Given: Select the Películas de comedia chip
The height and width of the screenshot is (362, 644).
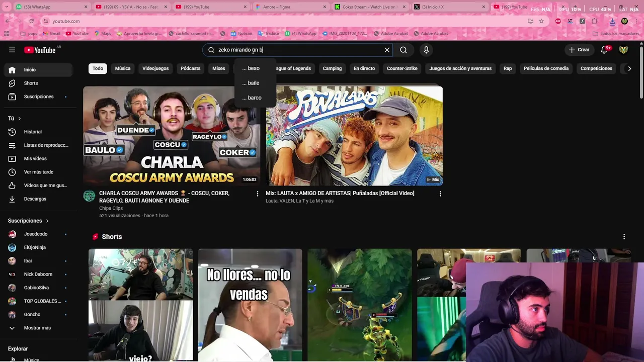Looking at the screenshot, I should click(x=546, y=68).
